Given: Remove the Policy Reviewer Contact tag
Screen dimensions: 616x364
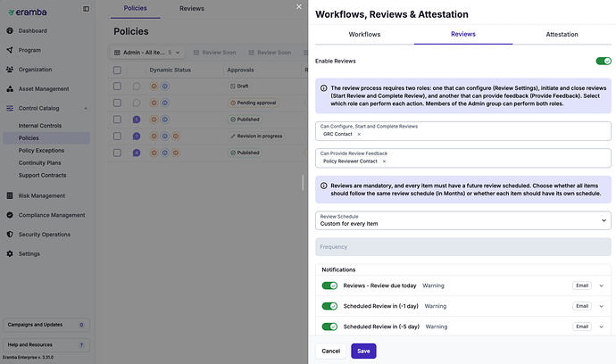Looking at the screenshot, I should point(384,161).
